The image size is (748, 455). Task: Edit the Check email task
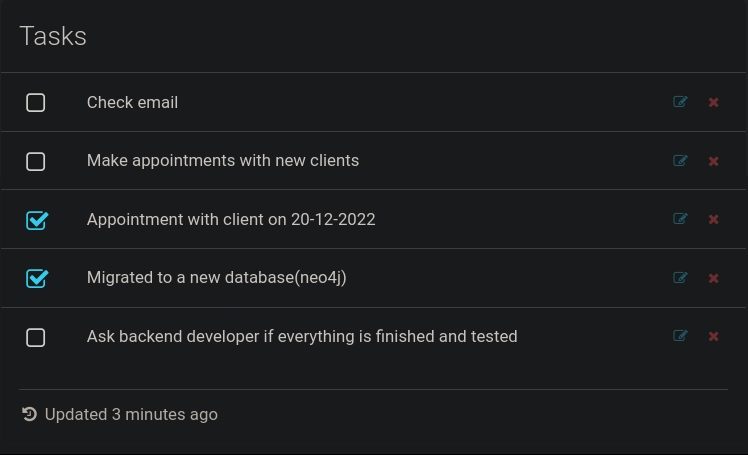pyautogui.click(x=680, y=102)
